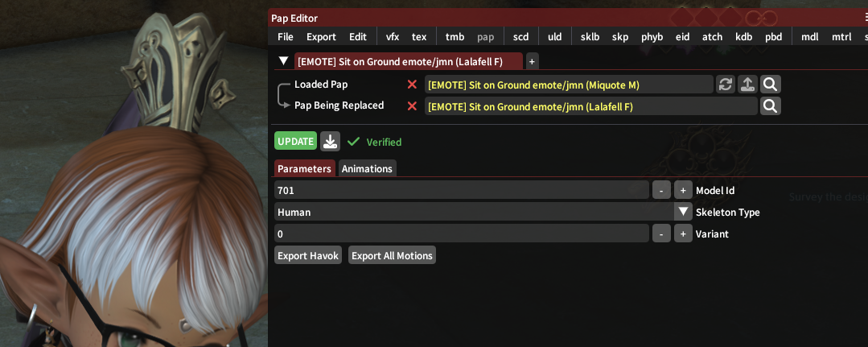Click the Model Id label

pos(715,190)
